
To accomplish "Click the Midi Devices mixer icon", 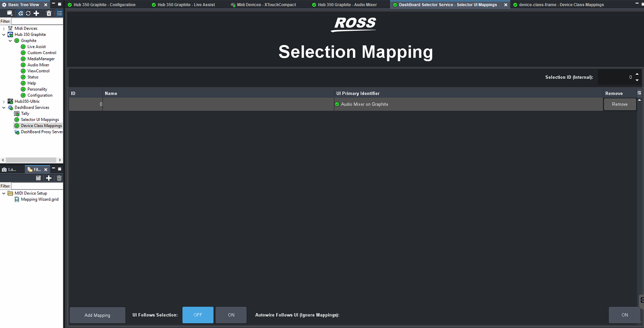I will (x=10, y=28).
